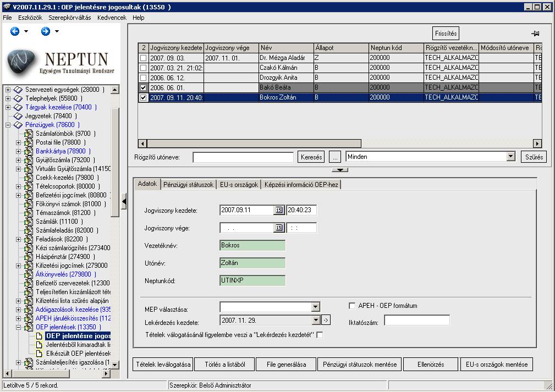Viewport: 555px width, 392px height.
Task: Click the arrow button next to Lekérdezés kezdete
Action: click(x=326, y=320)
